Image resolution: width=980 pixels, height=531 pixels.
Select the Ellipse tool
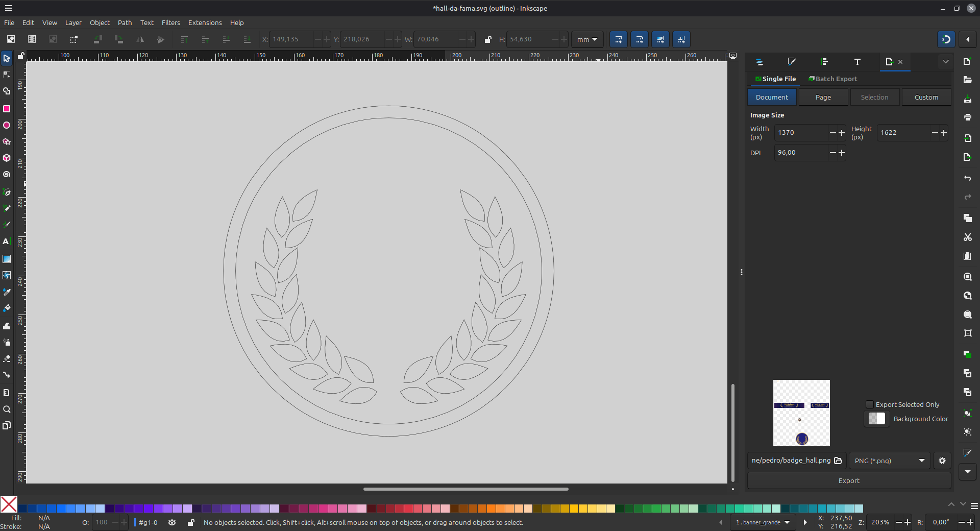7,125
